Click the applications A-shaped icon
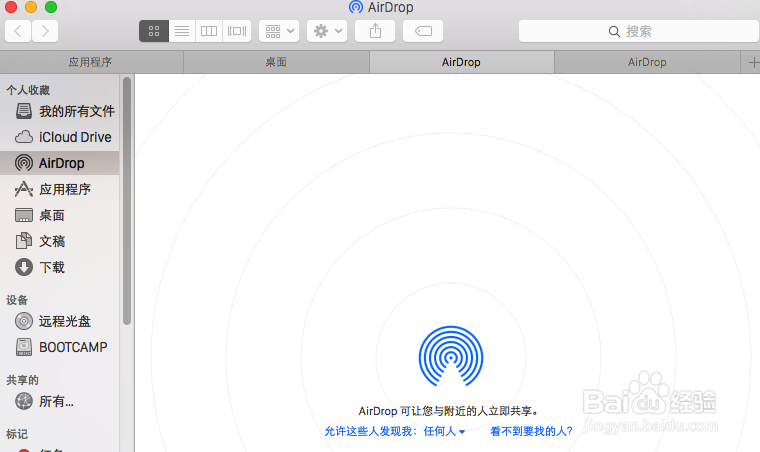 [24, 189]
